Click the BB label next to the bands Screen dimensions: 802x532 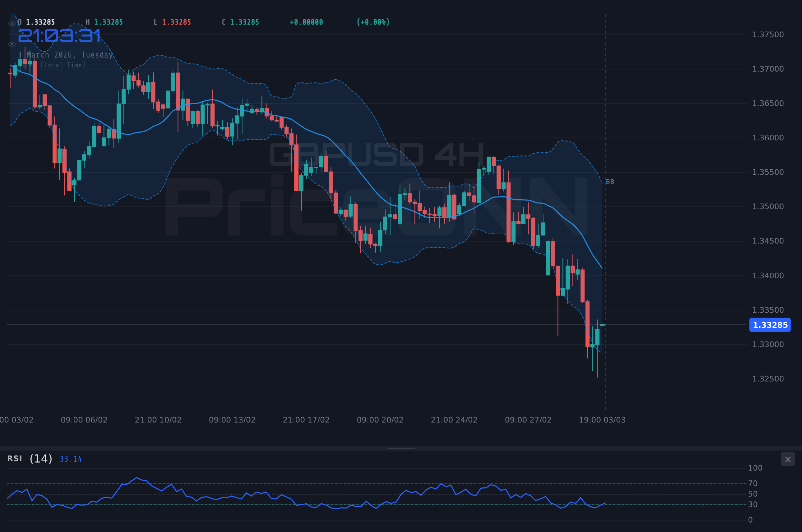pos(610,181)
